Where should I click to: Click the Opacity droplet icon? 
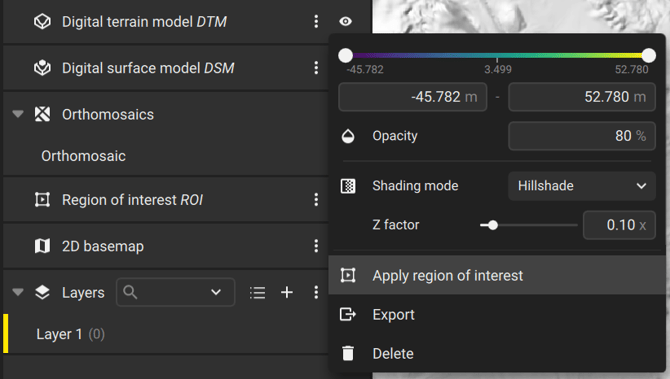click(x=348, y=136)
